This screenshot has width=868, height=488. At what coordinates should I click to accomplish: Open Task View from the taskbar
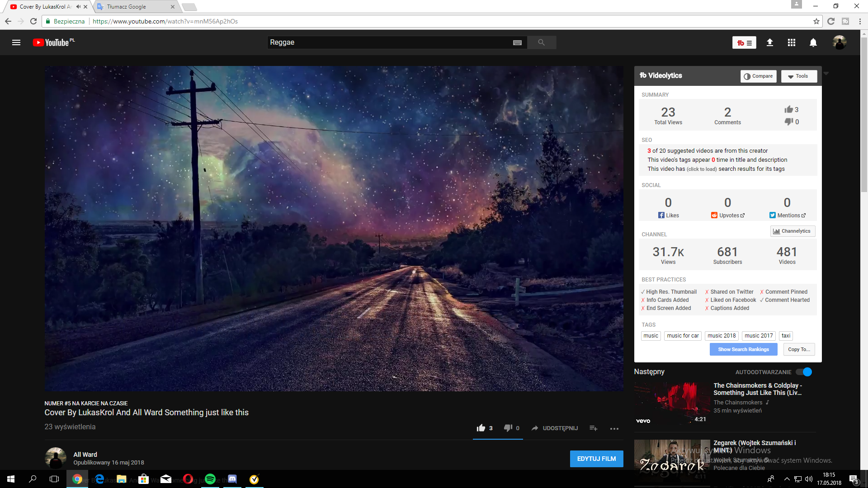[54, 479]
